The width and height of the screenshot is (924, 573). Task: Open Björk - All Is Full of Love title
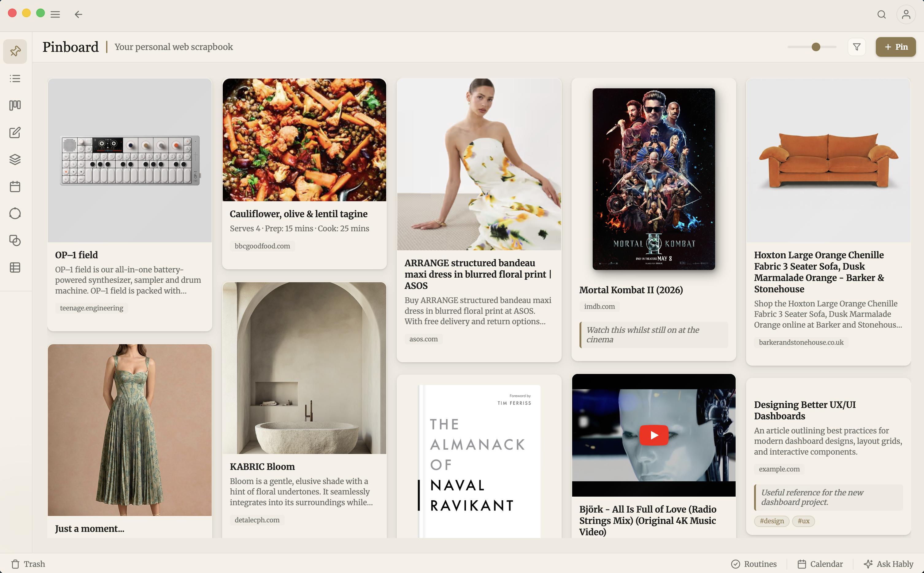click(648, 520)
